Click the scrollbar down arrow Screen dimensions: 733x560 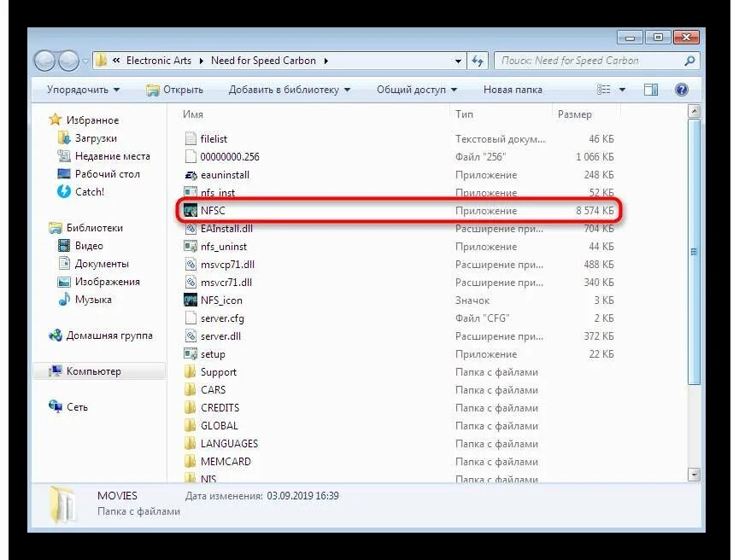tap(695, 475)
